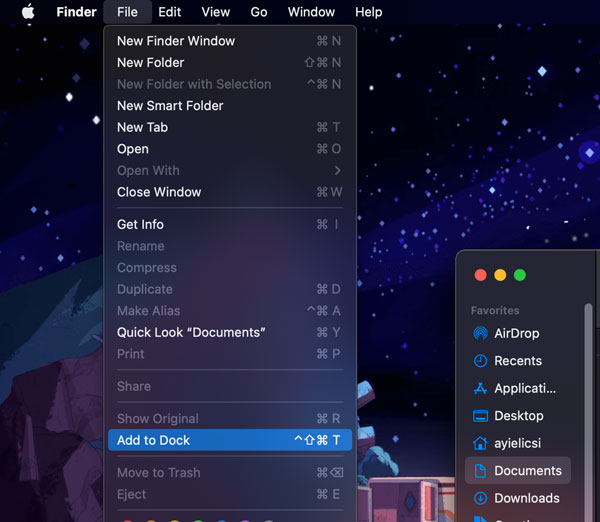This screenshot has width=600, height=522.
Task: Open the Window menu
Action: pyautogui.click(x=311, y=12)
